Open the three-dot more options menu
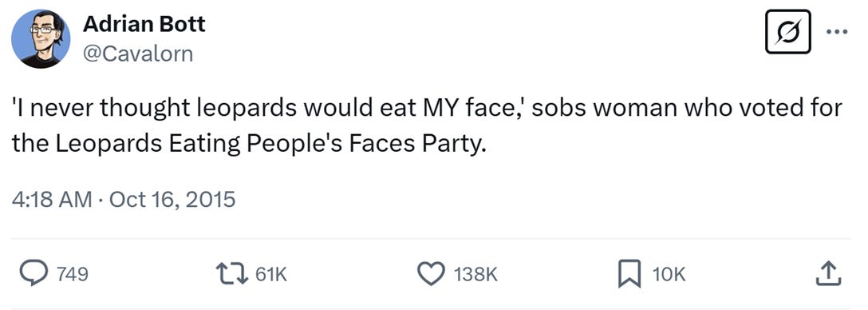Image resolution: width=868 pixels, height=310 pixels. click(836, 32)
